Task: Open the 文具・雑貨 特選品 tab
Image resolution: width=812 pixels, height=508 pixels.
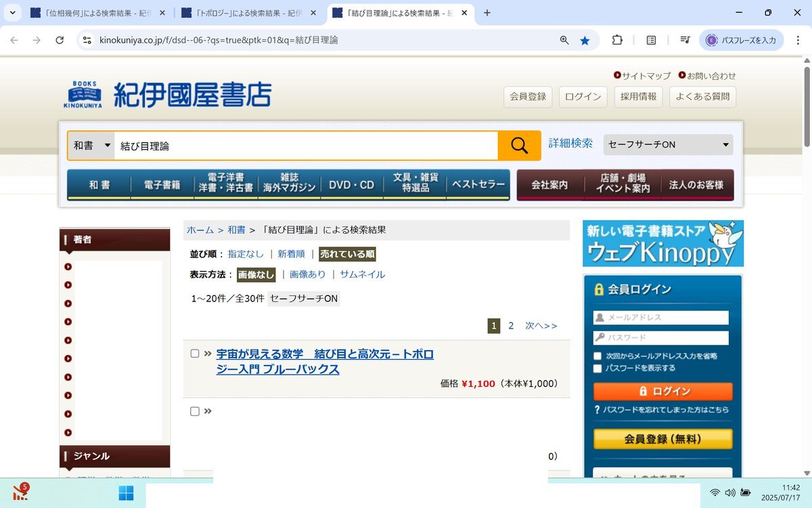Action: click(x=415, y=185)
